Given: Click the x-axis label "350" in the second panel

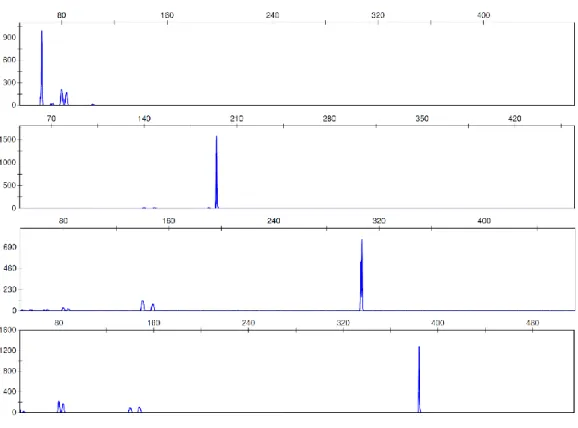Looking at the screenshot, I should point(422,118).
